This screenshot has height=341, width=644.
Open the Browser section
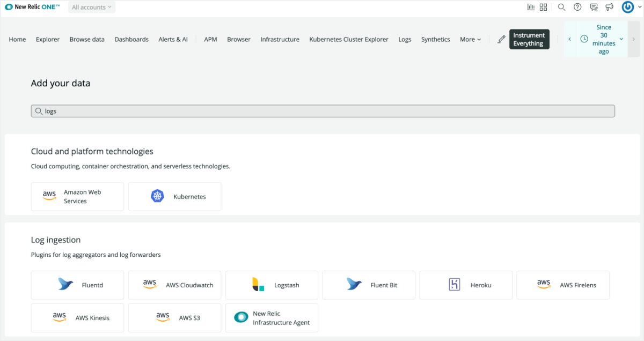pos(239,39)
